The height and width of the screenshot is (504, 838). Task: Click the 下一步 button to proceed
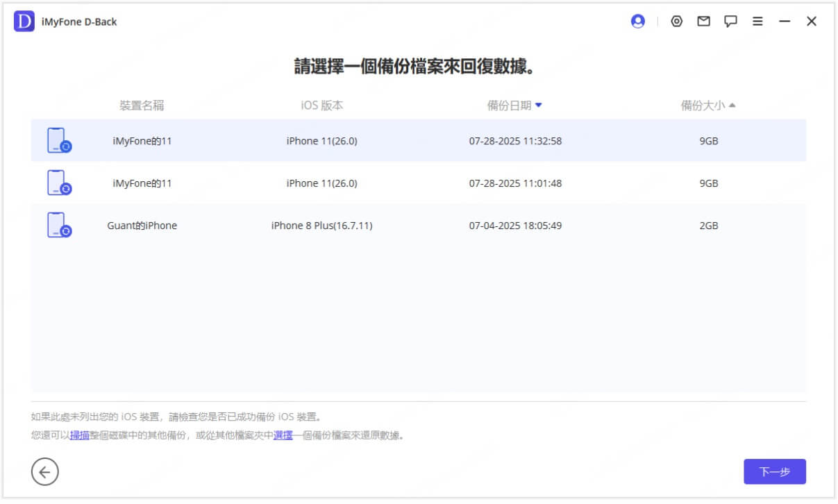coord(776,471)
